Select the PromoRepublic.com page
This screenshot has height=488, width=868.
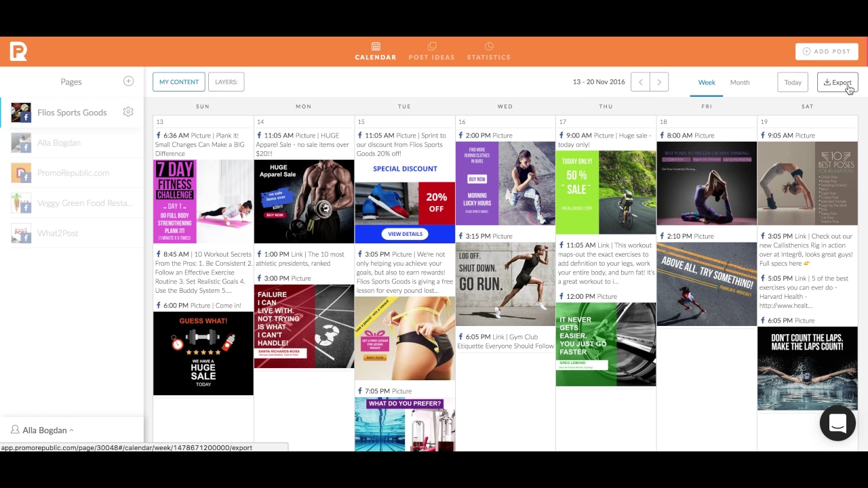coord(72,173)
